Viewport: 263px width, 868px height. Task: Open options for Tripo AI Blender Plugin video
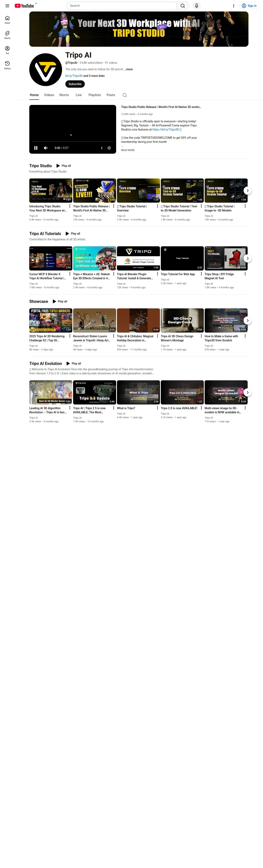[157, 274]
